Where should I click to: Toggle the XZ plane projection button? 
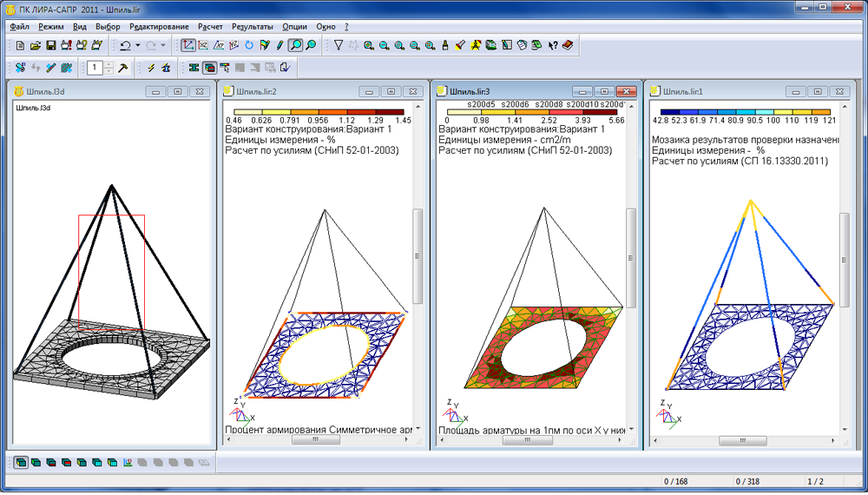[204, 45]
